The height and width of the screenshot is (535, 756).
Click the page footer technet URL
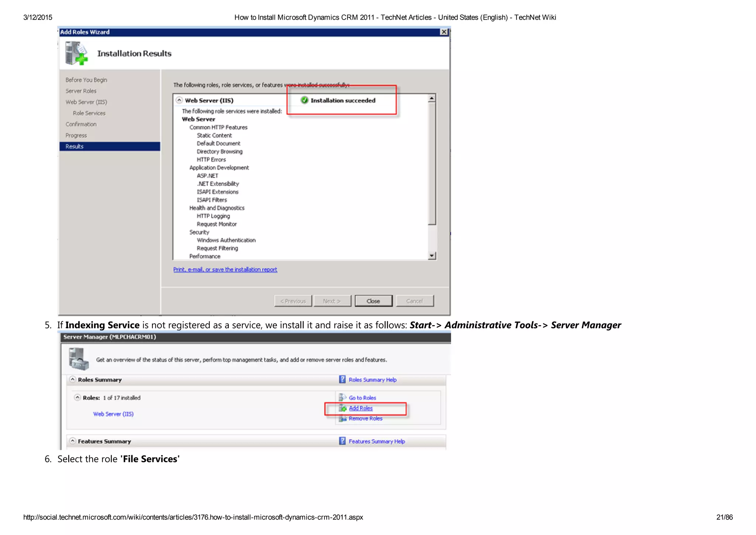[x=193, y=517]
